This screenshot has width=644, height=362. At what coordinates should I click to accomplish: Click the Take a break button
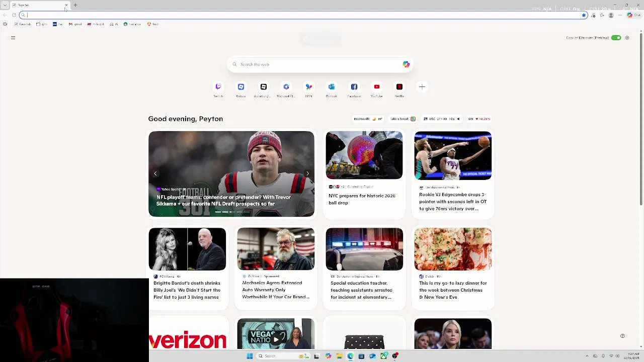click(x=403, y=119)
